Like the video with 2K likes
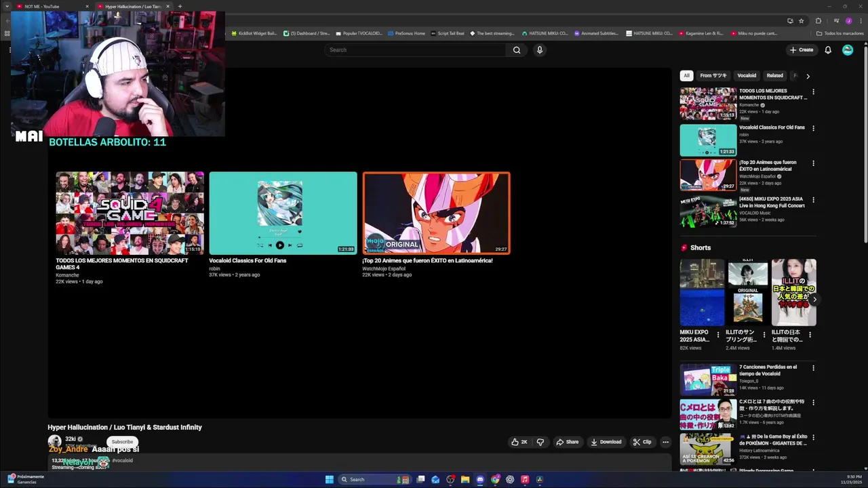The width and height of the screenshot is (868, 488). (x=519, y=442)
